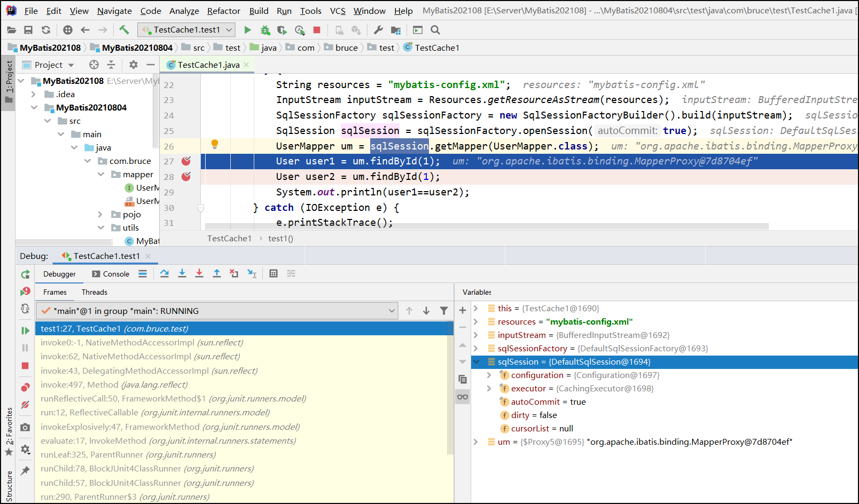Switch to the Console tab

tap(111, 274)
